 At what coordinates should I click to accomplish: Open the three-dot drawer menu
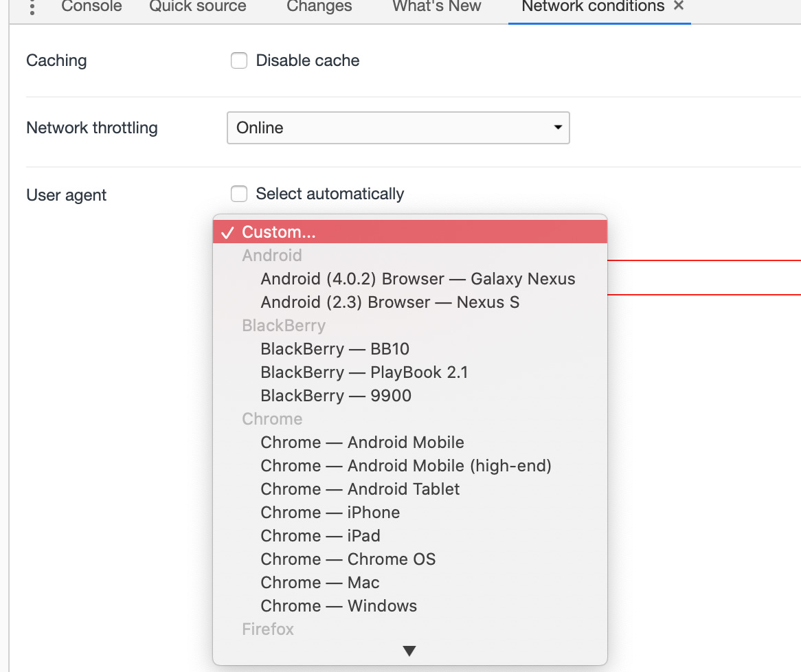click(32, 7)
